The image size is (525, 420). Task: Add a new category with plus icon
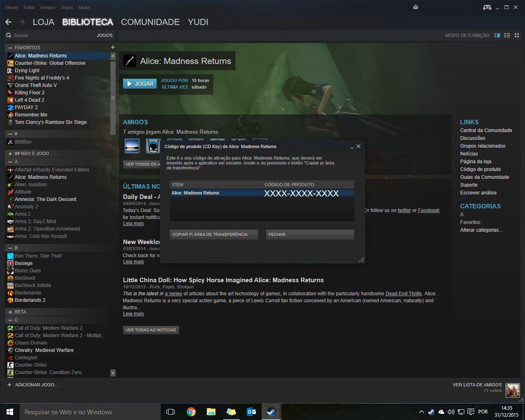point(113,47)
